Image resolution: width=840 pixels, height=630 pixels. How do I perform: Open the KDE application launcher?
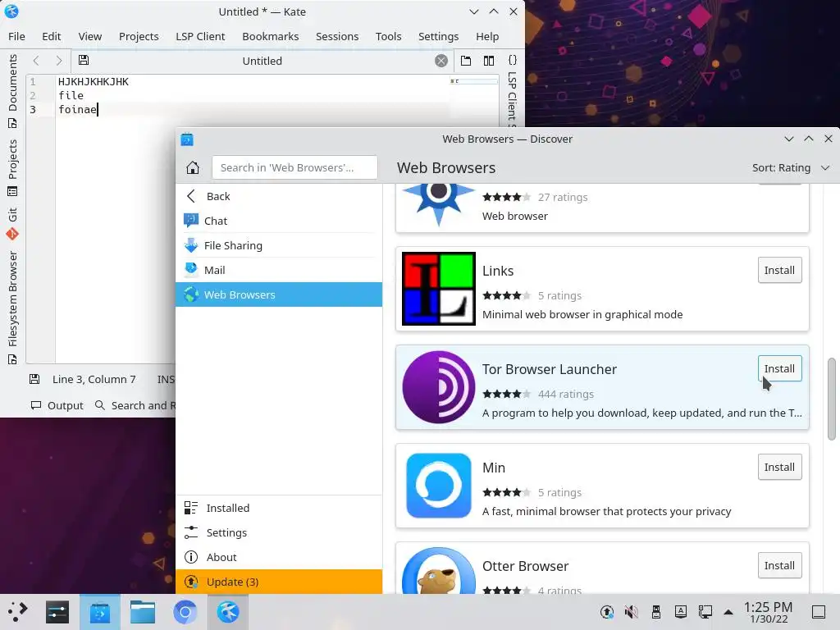point(18,612)
